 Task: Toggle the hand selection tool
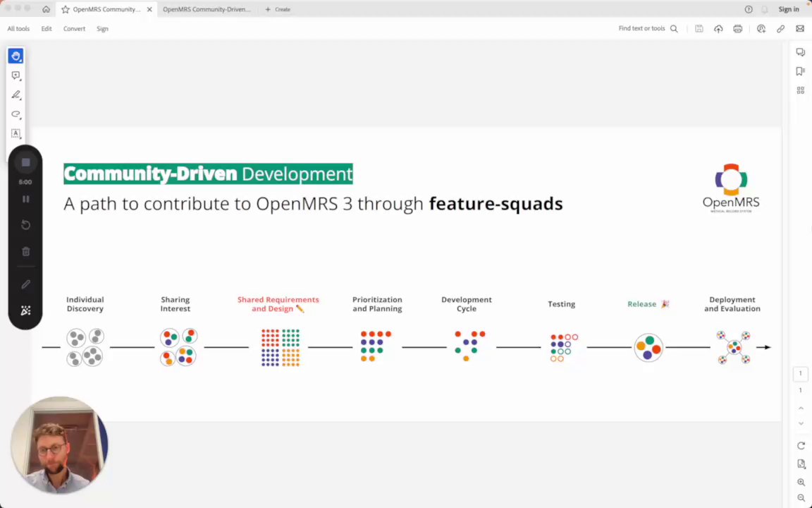pyautogui.click(x=16, y=56)
